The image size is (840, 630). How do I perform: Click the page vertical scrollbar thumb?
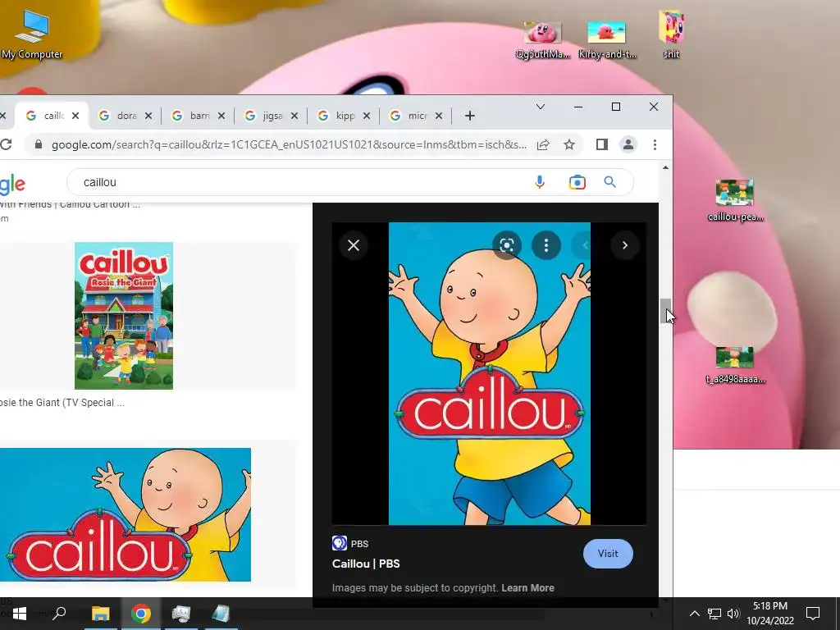pyautogui.click(x=665, y=311)
